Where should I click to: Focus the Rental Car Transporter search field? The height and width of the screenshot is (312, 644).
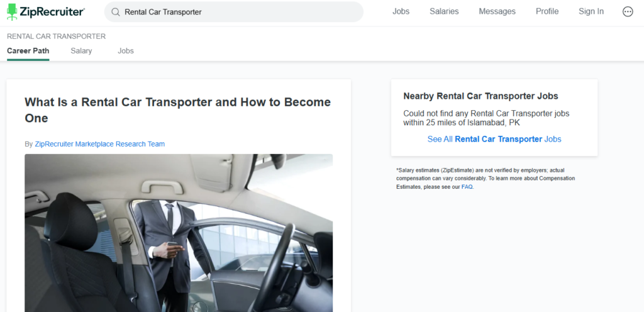coord(234,12)
